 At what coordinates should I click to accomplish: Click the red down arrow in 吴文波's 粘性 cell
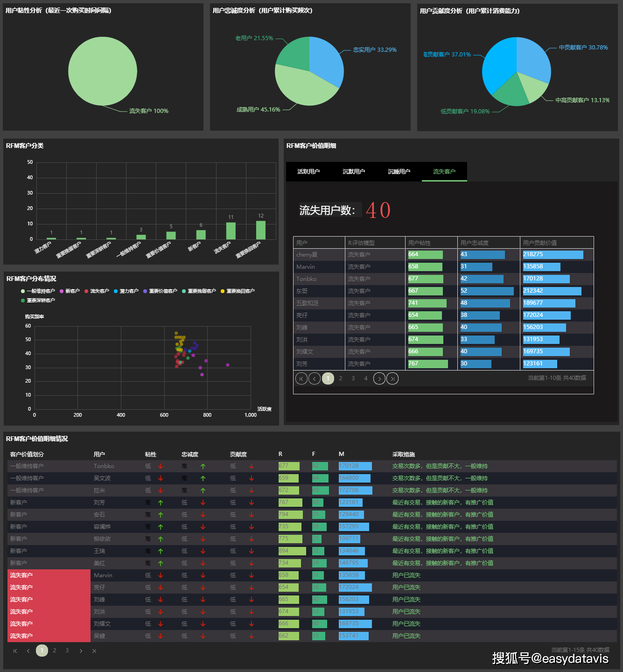pos(161,478)
